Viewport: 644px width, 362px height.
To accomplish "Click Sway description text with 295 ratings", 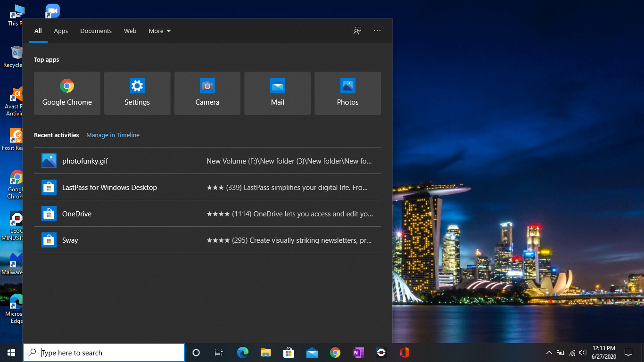I will [x=289, y=240].
